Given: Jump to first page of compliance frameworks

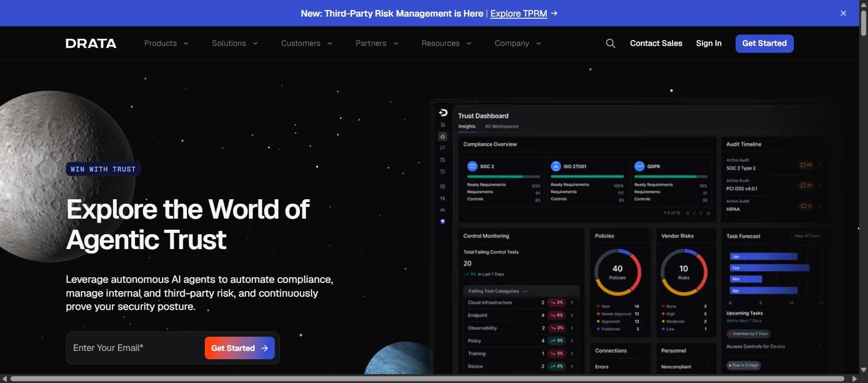Looking at the screenshot, I should [688, 213].
